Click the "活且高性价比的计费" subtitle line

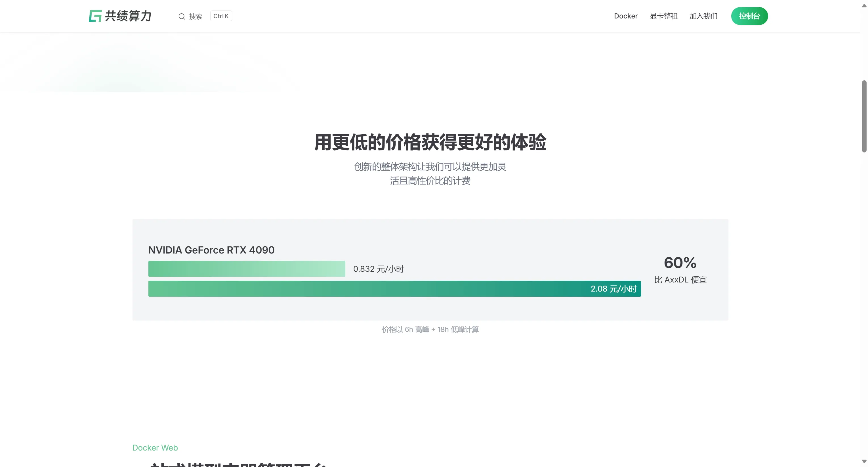click(x=430, y=181)
